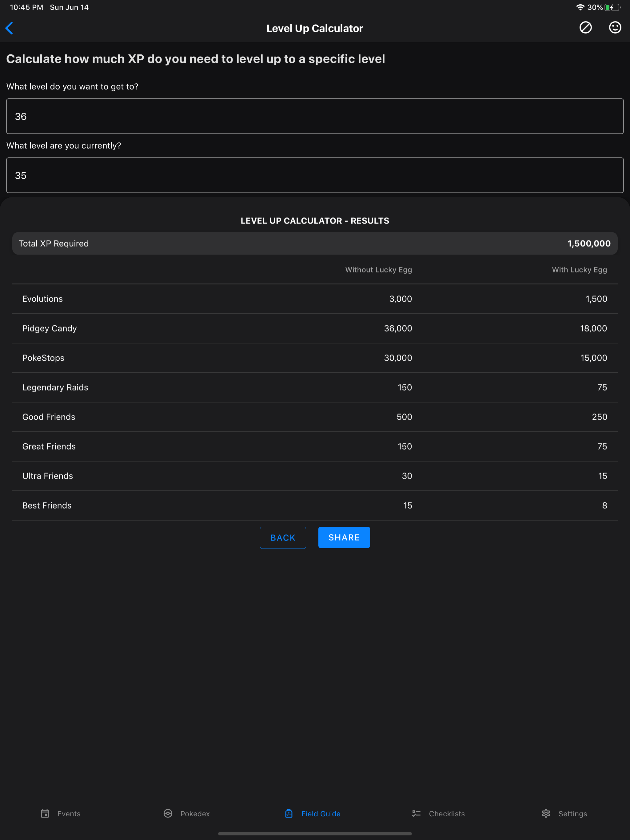Screen dimensions: 630x840
Task: Tap the circle-slash icon in header
Action: pos(585,28)
